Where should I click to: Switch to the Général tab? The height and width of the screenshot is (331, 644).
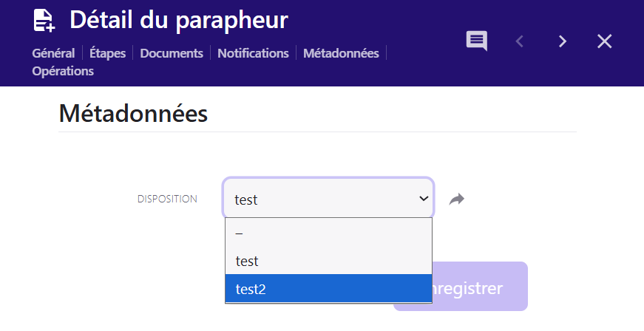(53, 53)
